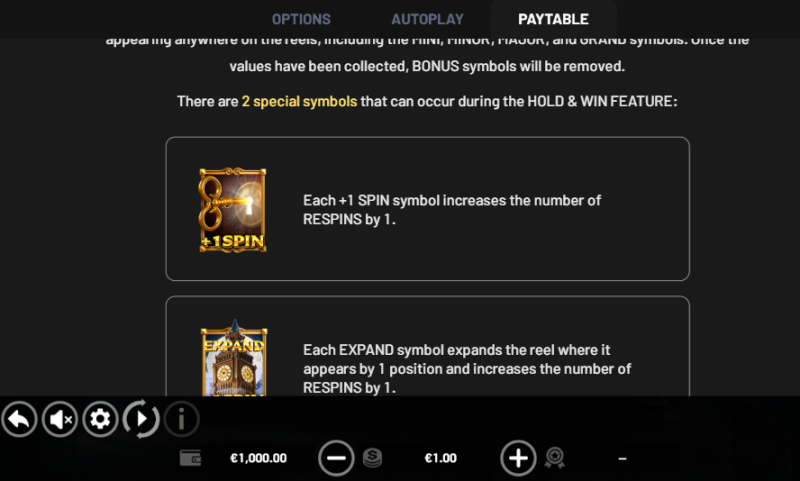Click the '2 special symbols' highlighted text

pos(299,102)
